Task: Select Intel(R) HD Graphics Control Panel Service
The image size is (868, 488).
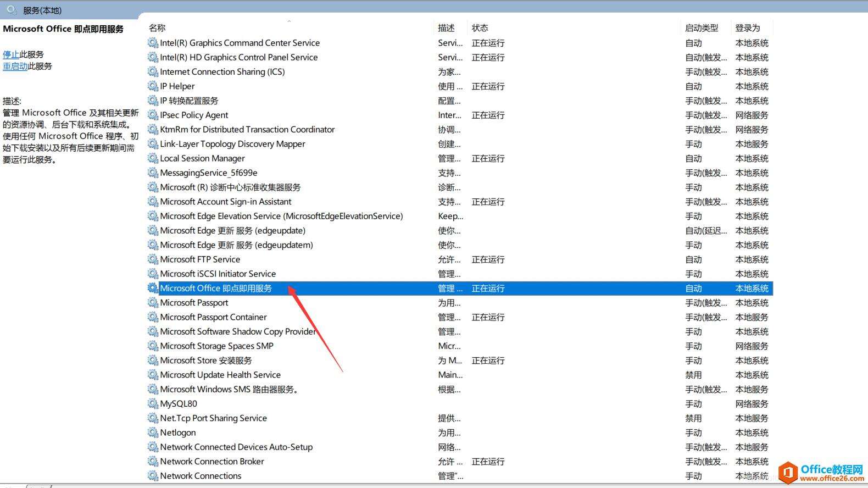Action: pos(239,57)
